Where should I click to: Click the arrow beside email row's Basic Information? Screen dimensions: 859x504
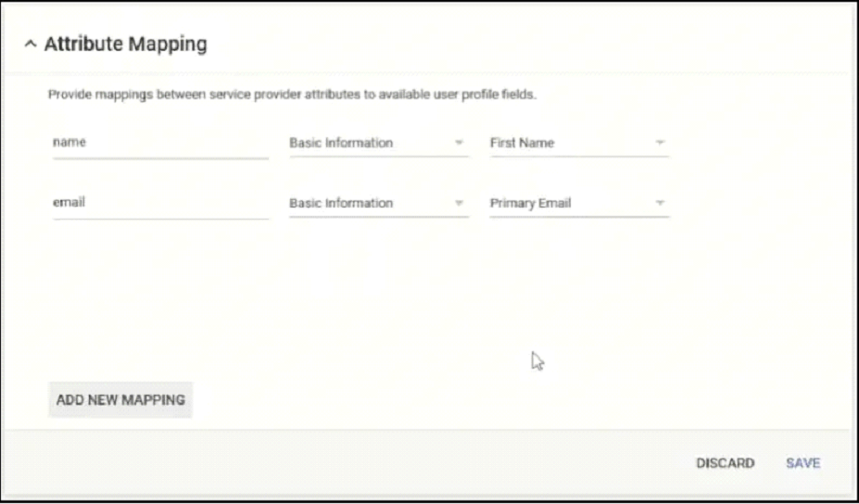click(459, 203)
